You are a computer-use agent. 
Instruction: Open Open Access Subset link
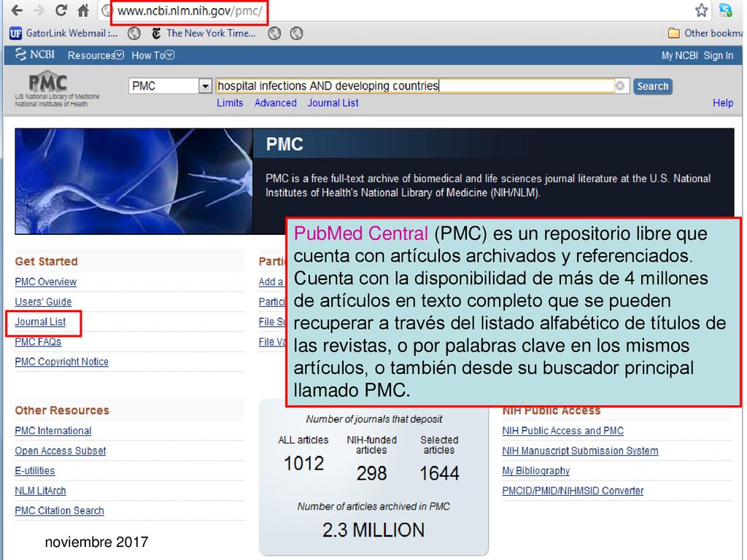(x=61, y=451)
